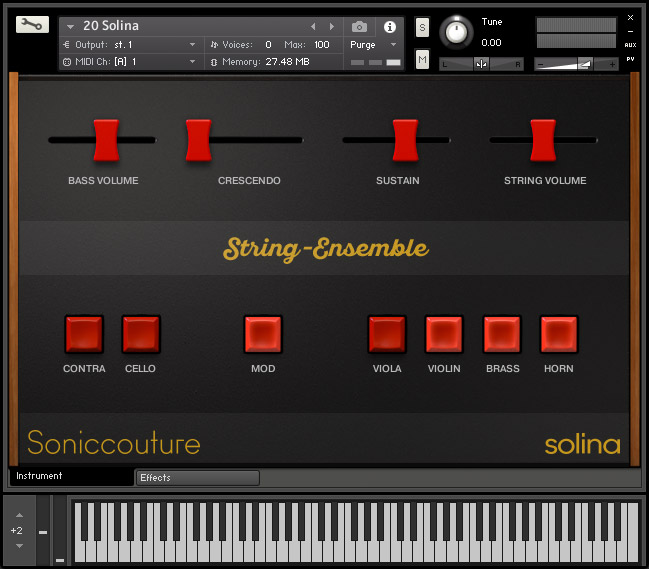Click the mod wheel beside keyboard
The height and width of the screenshot is (569, 649).
60,530
